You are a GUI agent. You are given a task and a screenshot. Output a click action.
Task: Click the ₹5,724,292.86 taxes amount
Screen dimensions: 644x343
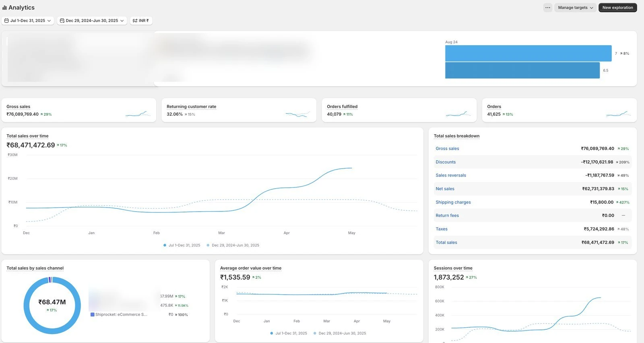point(599,229)
